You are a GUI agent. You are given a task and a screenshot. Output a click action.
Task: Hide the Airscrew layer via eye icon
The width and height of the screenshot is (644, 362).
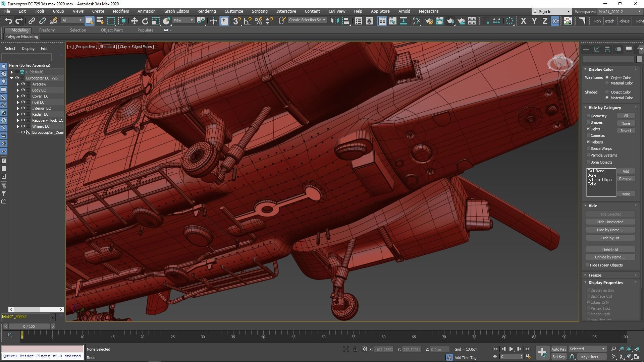coord(23,84)
